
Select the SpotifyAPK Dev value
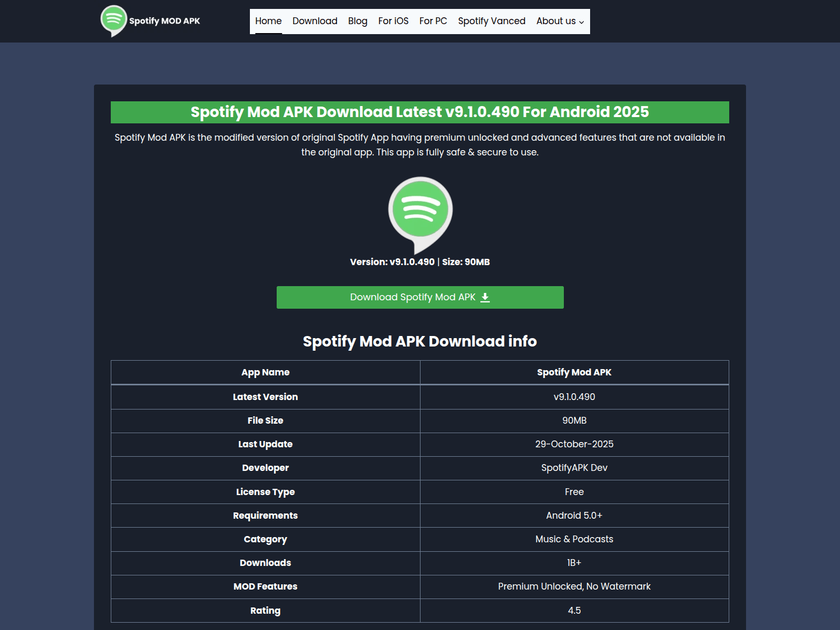coord(574,468)
